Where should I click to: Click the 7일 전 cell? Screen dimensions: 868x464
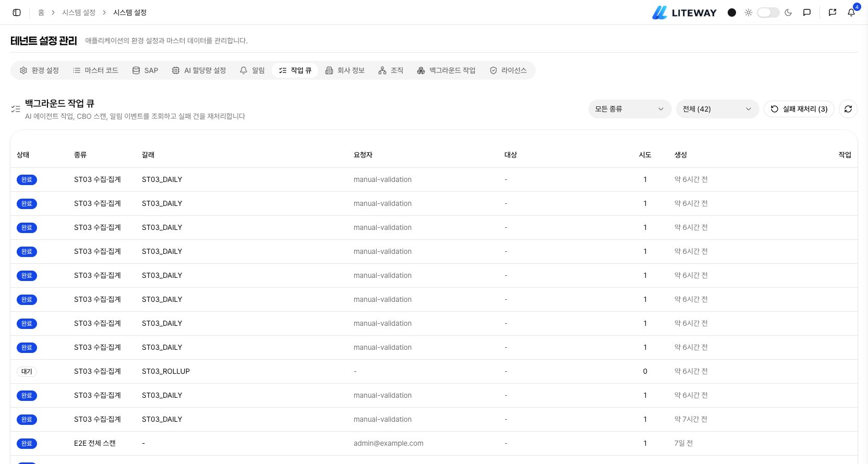click(x=684, y=443)
